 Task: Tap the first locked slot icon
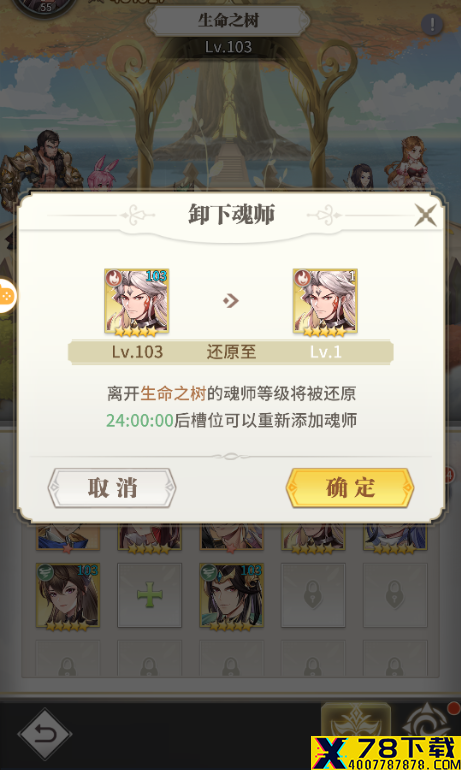pyautogui.click(x=313, y=595)
